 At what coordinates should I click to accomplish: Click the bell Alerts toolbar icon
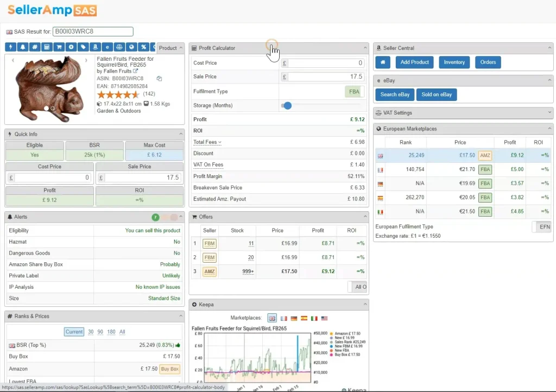pyautogui.click(x=23, y=47)
